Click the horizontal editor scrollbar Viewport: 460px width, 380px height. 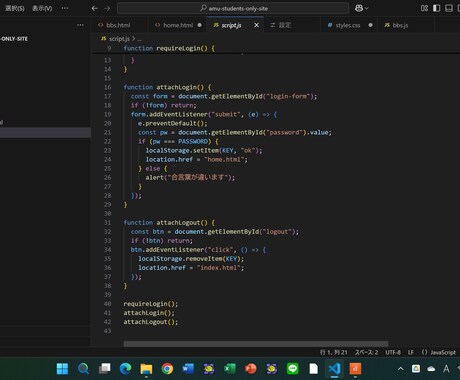pos(256,344)
